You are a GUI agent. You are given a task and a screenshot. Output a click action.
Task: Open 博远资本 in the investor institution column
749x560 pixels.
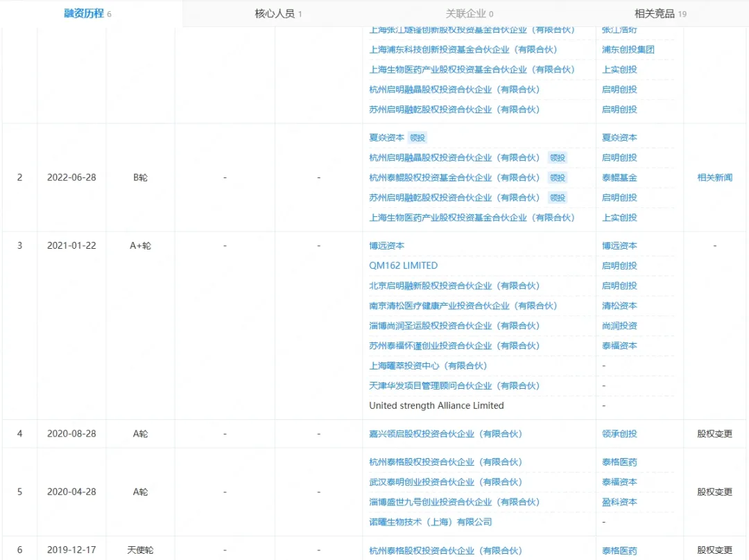coord(619,245)
